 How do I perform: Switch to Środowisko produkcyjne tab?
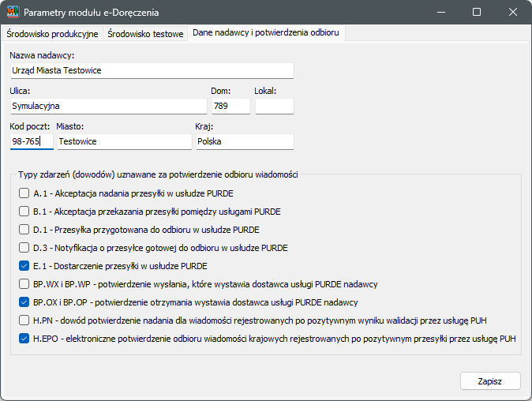tap(53, 34)
